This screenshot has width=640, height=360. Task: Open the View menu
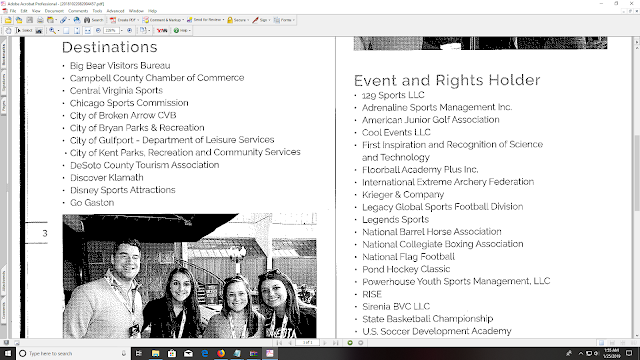(x=36, y=11)
